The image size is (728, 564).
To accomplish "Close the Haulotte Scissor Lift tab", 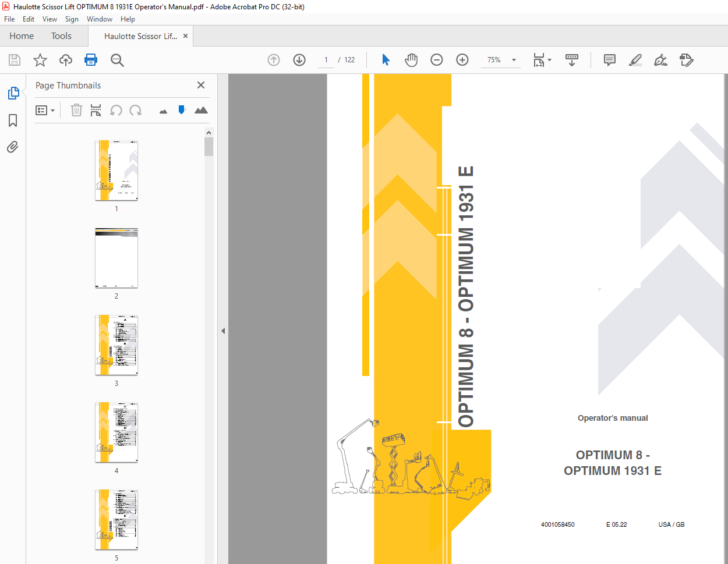I will pos(185,36).
